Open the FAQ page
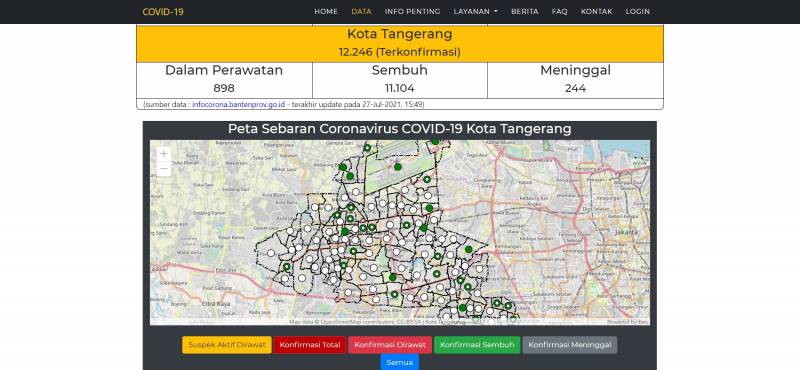 pyautogui.click(x=559, y=12)
